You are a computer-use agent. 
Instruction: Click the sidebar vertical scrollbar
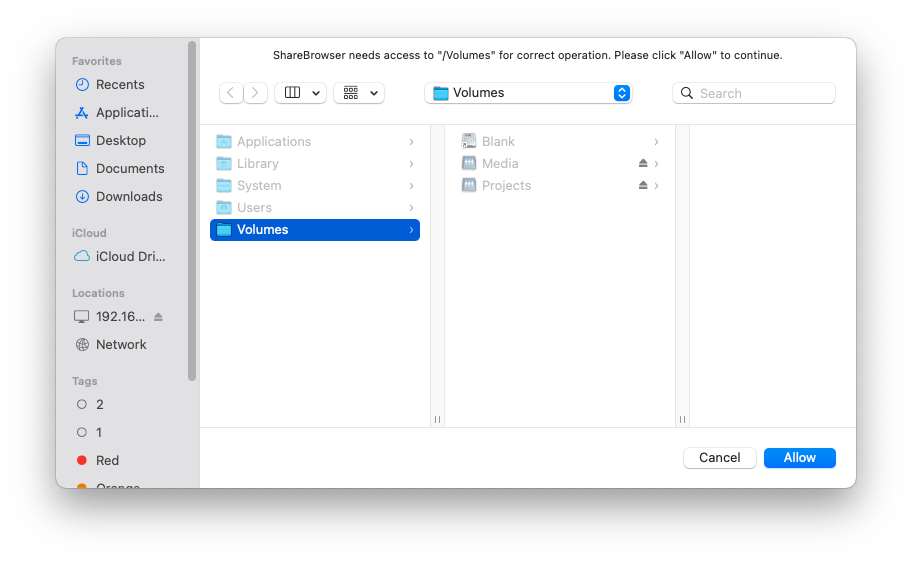pos(192,210)
